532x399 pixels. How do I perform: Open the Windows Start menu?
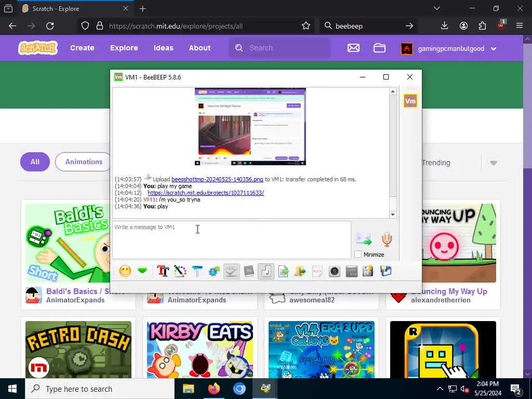(12, 389)
